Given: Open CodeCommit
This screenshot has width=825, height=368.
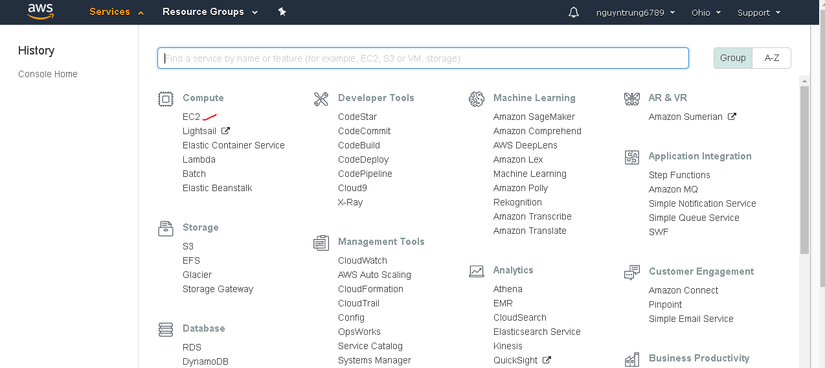Looking at the screenshot, I should [364, 131].
